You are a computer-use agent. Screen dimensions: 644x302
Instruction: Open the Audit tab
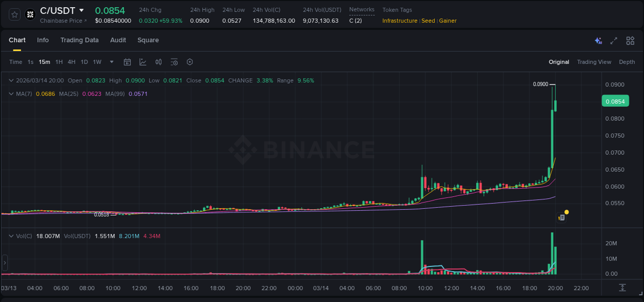click(118, 40)
